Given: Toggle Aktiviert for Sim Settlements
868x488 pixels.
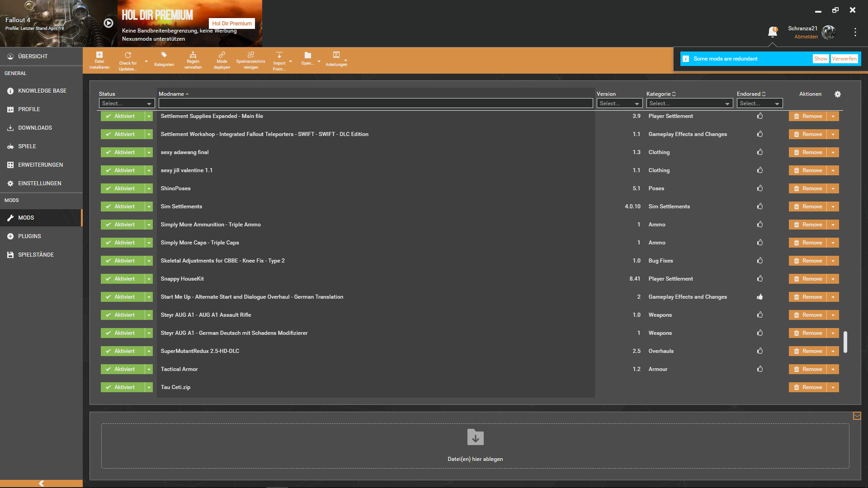Looking at the screenshot, I should click(123, 206).
